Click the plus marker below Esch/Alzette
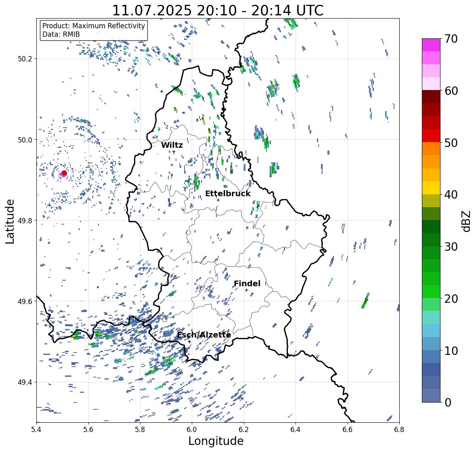The width and height of the screenshot is (476, 451). pyautogui.click(x=189, y=342)
